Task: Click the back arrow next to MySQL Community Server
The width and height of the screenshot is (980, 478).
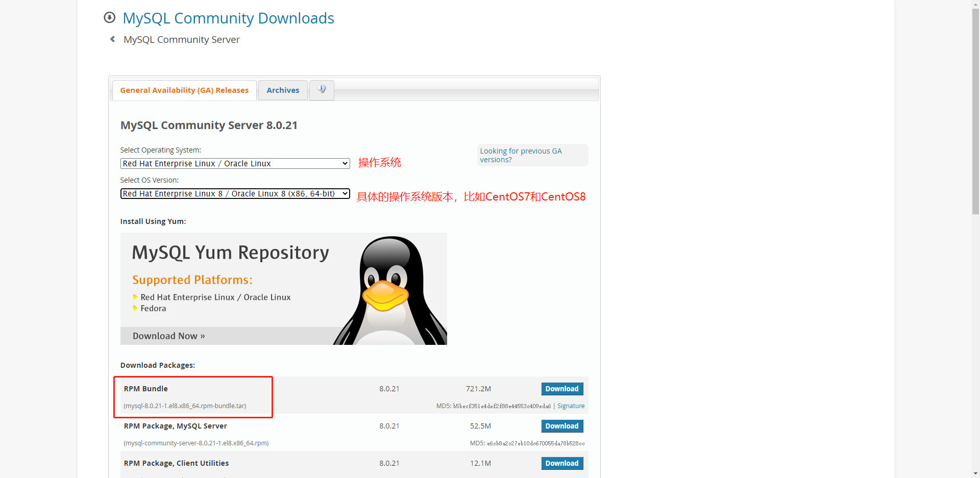Action: [112, 39]
